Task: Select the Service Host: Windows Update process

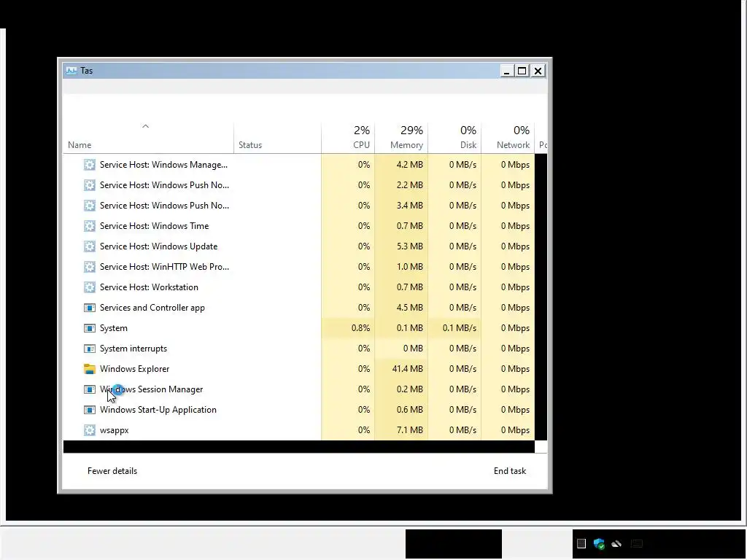Action: coord(158,246)
